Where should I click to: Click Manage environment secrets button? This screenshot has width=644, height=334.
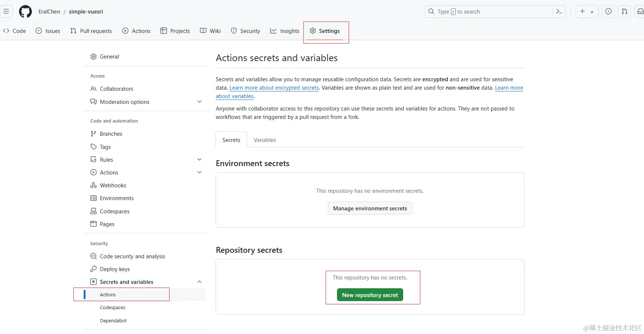point(370,209)
